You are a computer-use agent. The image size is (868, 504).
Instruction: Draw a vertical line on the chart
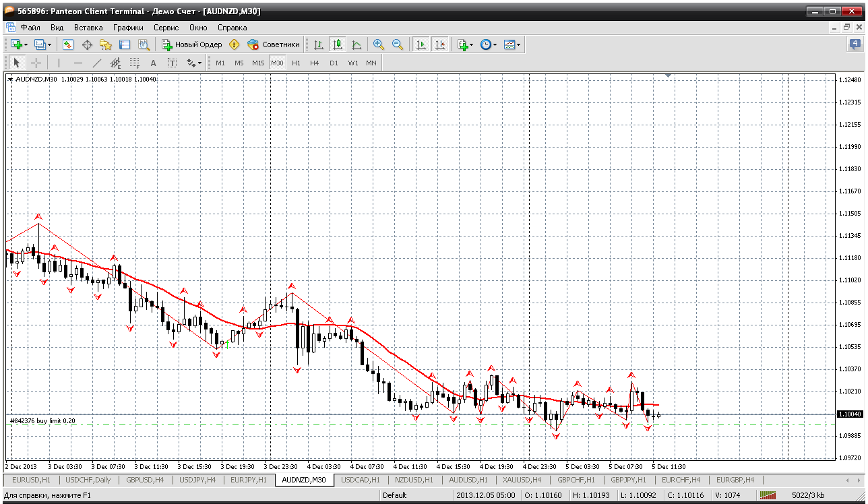tap(59, 63)
